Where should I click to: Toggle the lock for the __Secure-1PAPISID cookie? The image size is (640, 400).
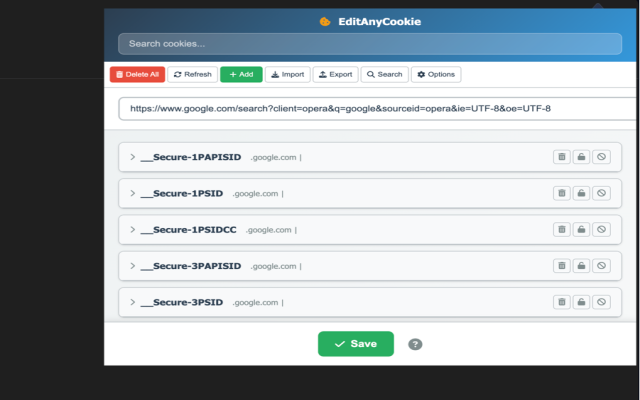click(581, 157)
